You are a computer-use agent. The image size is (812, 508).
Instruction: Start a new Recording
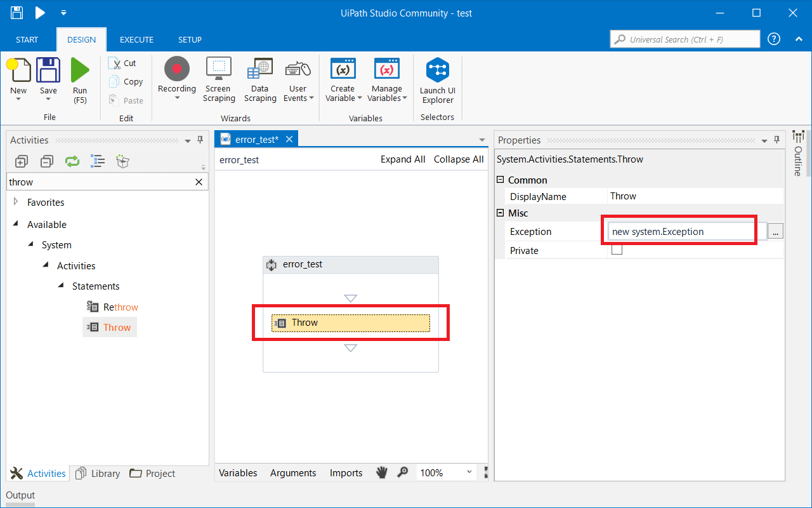pos(176,76)
